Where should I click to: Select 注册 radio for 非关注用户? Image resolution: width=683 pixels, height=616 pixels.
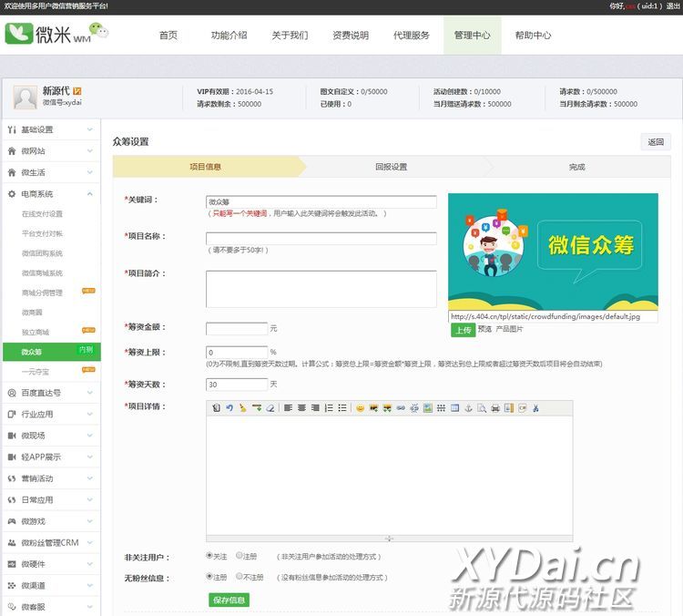tap(239, 556)
